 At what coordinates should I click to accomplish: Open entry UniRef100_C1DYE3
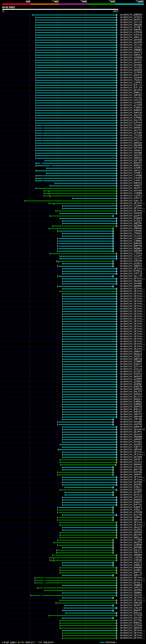click(x=131, y=196)
